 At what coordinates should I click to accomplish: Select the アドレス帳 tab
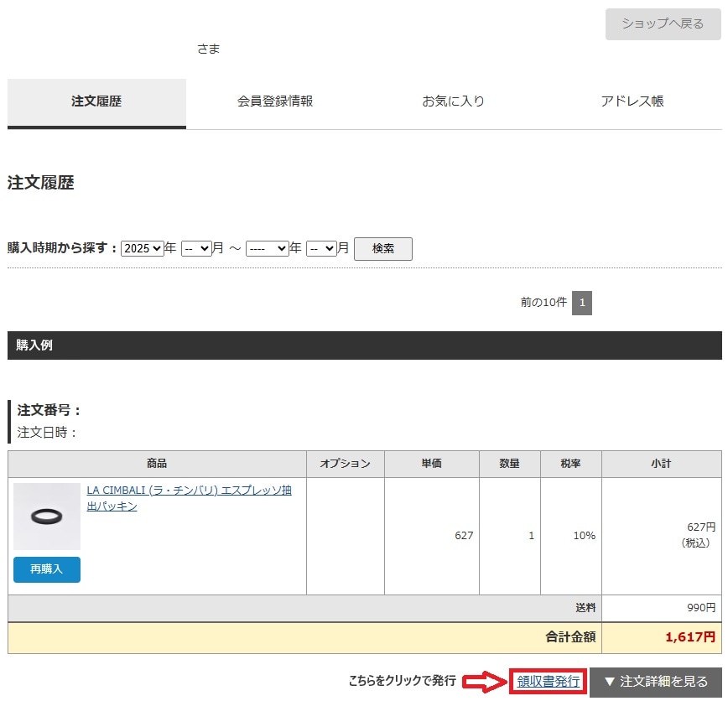click(x=632, y=101)
